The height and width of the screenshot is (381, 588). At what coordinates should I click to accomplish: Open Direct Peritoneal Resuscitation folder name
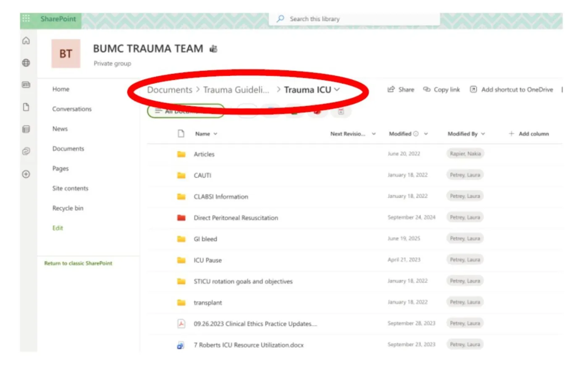coord(236,218)
